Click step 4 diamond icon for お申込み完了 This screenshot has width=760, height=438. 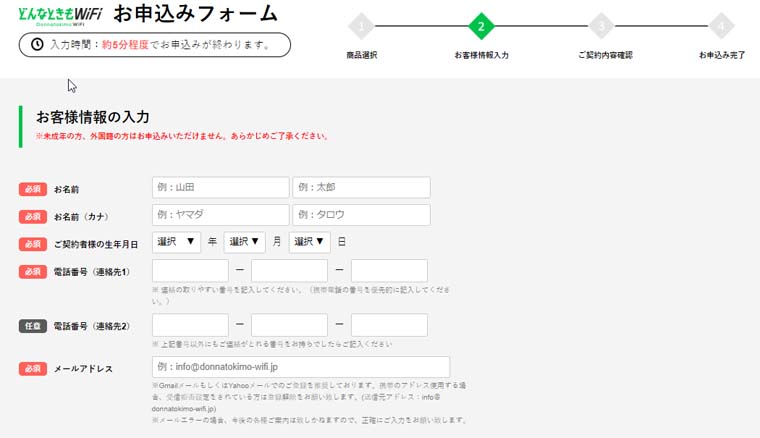[x=721, y=27]
